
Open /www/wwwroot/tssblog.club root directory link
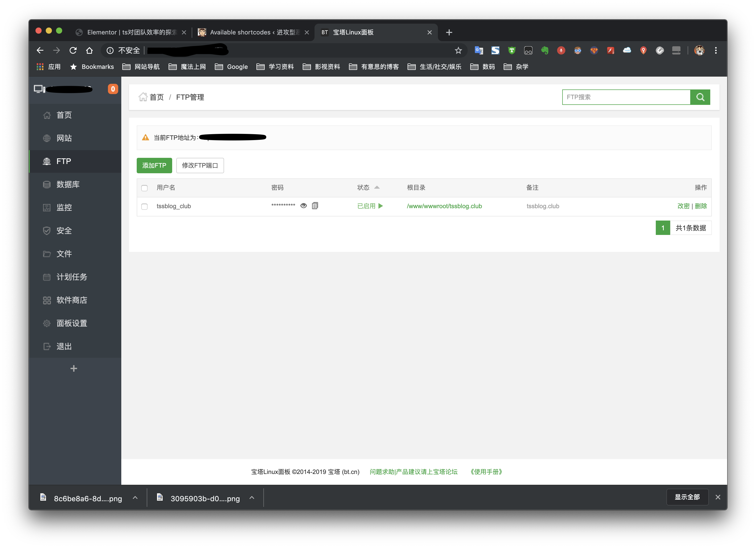tap(444, 206)
